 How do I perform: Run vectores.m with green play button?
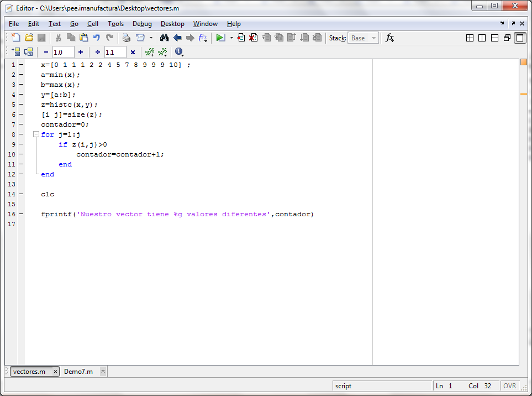tap(220, 38)
